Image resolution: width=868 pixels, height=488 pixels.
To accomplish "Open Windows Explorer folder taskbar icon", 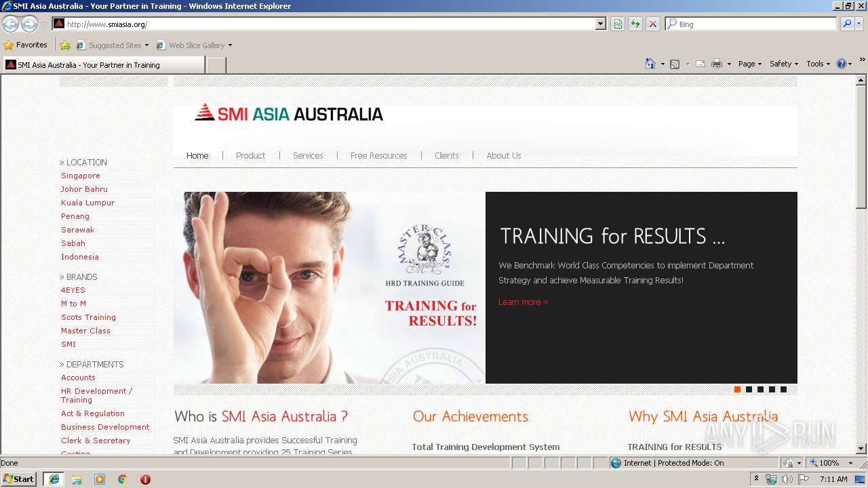I will pyautogui.click(x=77, y=479).
